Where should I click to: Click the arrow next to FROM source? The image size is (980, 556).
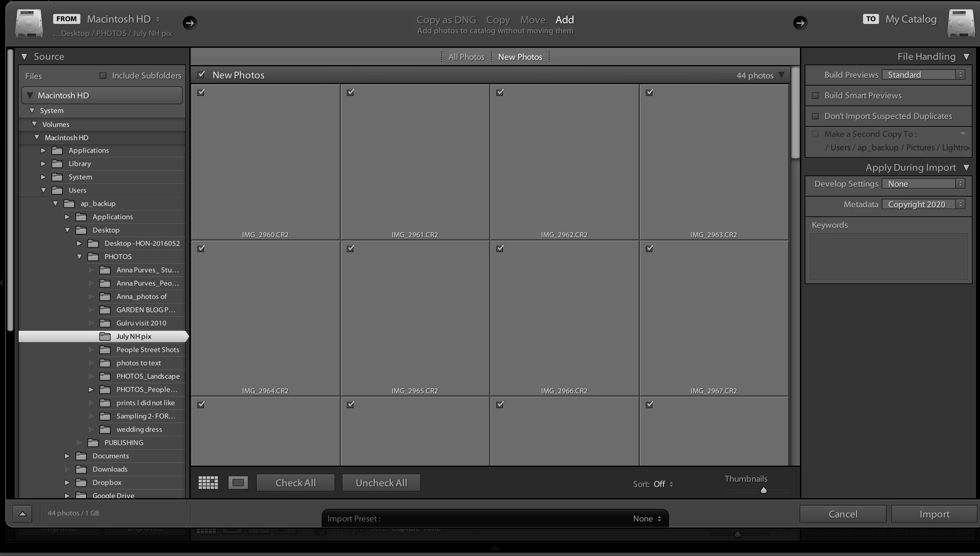[190, 23]
